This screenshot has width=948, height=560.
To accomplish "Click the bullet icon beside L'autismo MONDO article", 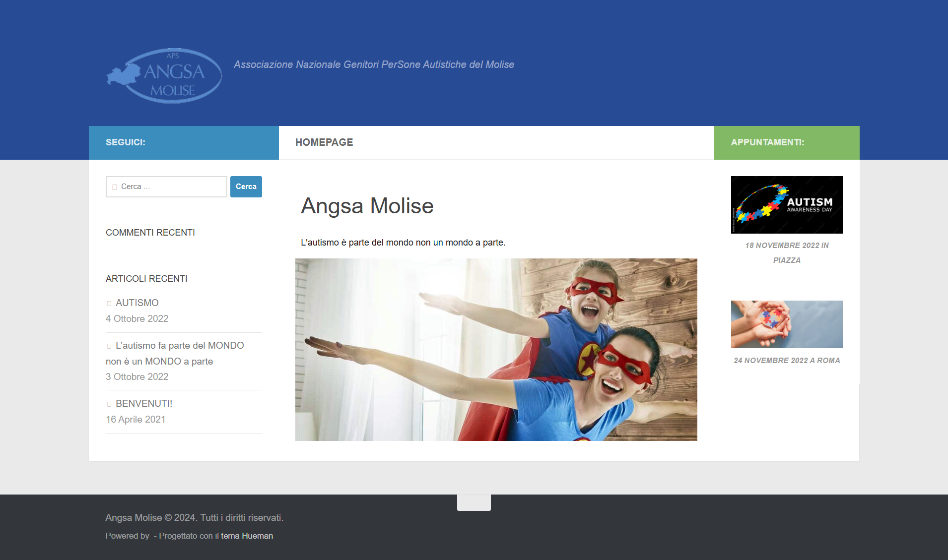I will point(109,346).
